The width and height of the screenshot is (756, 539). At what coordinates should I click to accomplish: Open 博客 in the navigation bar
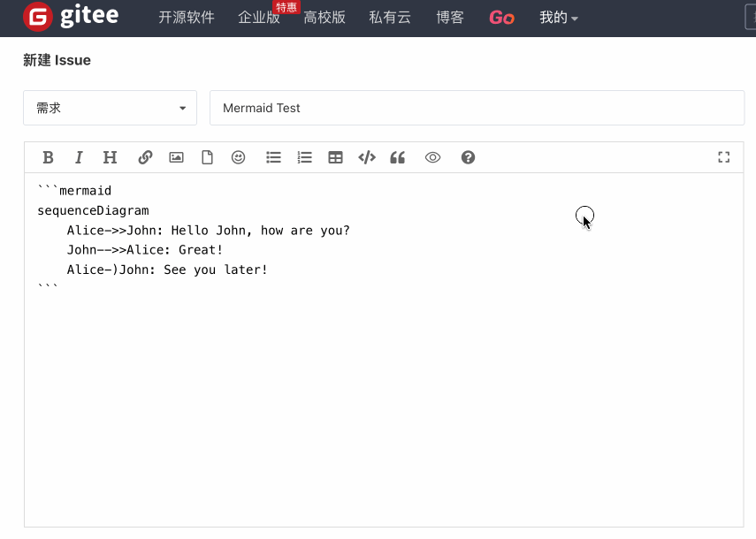coord(450,18)
